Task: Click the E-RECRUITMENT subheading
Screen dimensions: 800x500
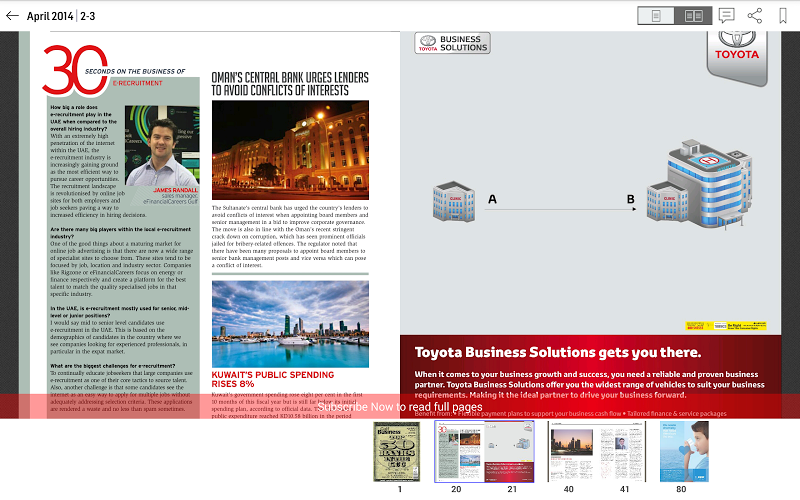Action: pos(137,83)
